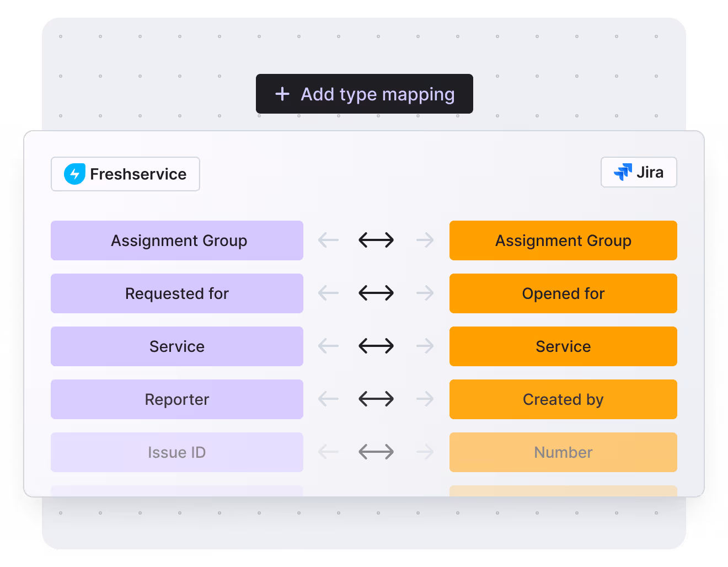Click the orange Number field
The height and width of the screenshot is (567, 728).
(x=563, y=452)
